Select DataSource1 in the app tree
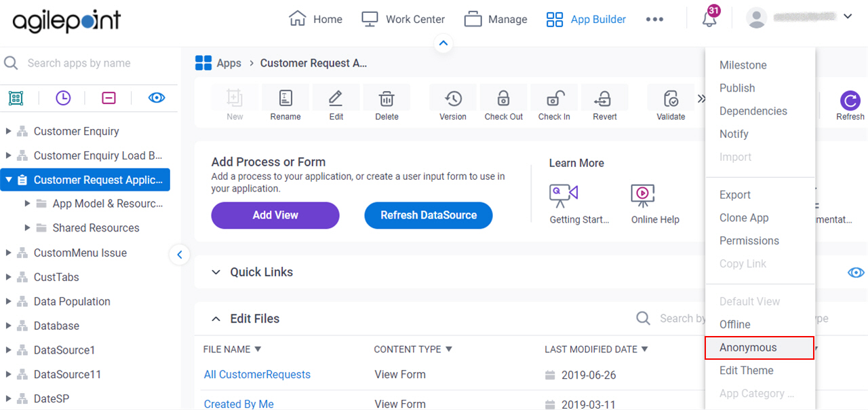 (x=64, y=350)
